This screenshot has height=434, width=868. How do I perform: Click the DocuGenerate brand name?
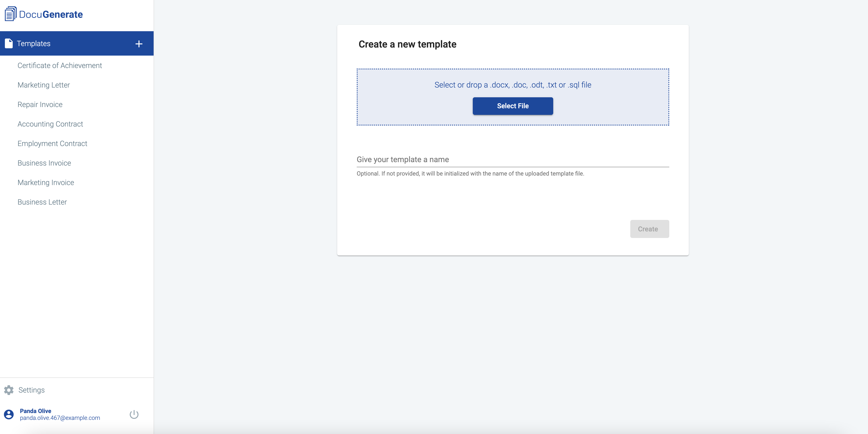[x=50, y=14]
